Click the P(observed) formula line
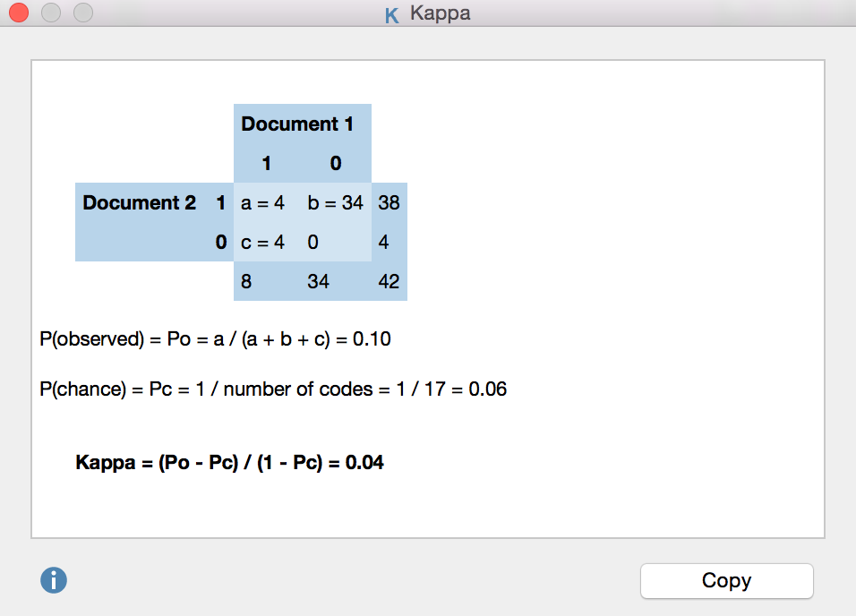The height and width of the screenshot is (616, 856). coord(216,340)
